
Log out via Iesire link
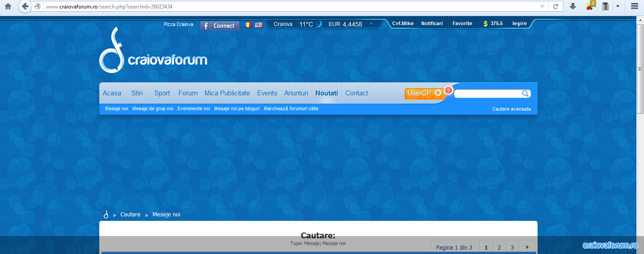519,23
